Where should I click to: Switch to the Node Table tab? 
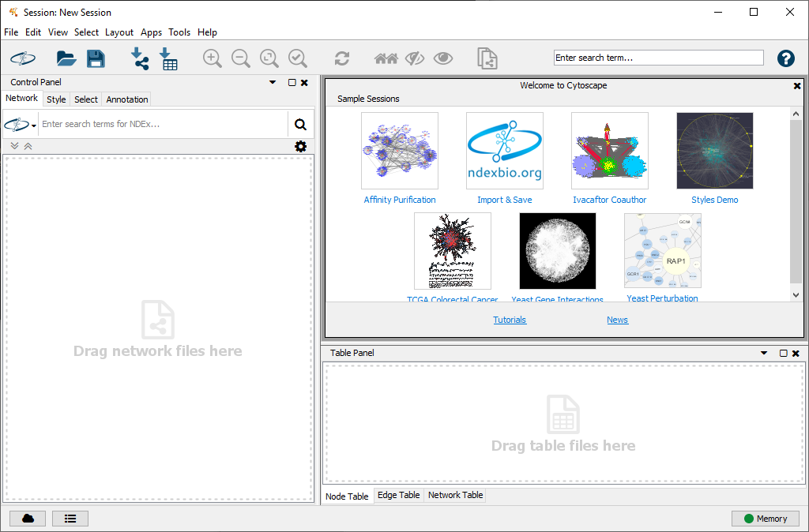coord(347,496)
